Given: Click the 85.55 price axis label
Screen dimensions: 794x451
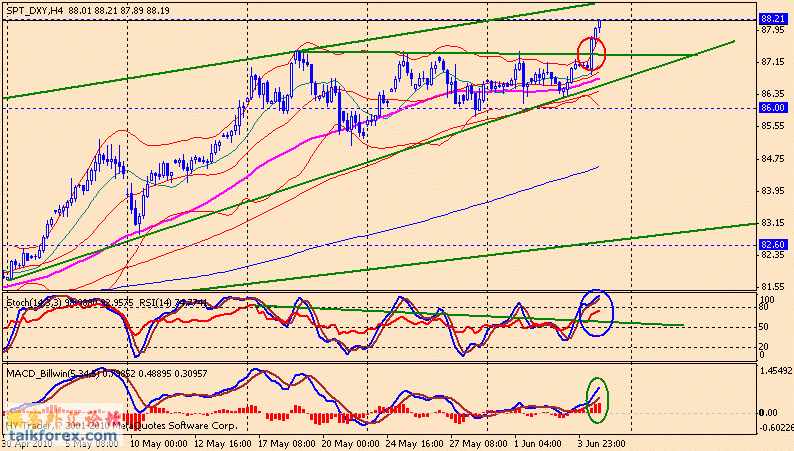Looking at the screenshot, I should click(773, 126).
